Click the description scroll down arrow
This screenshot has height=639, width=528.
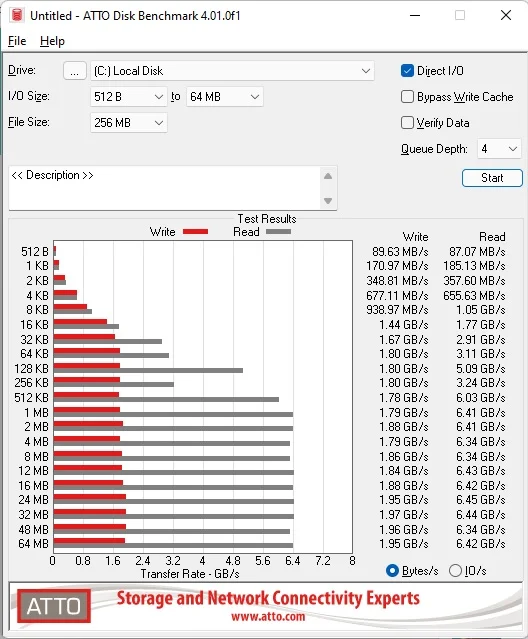pyautogui.click(x=328, y=201)
